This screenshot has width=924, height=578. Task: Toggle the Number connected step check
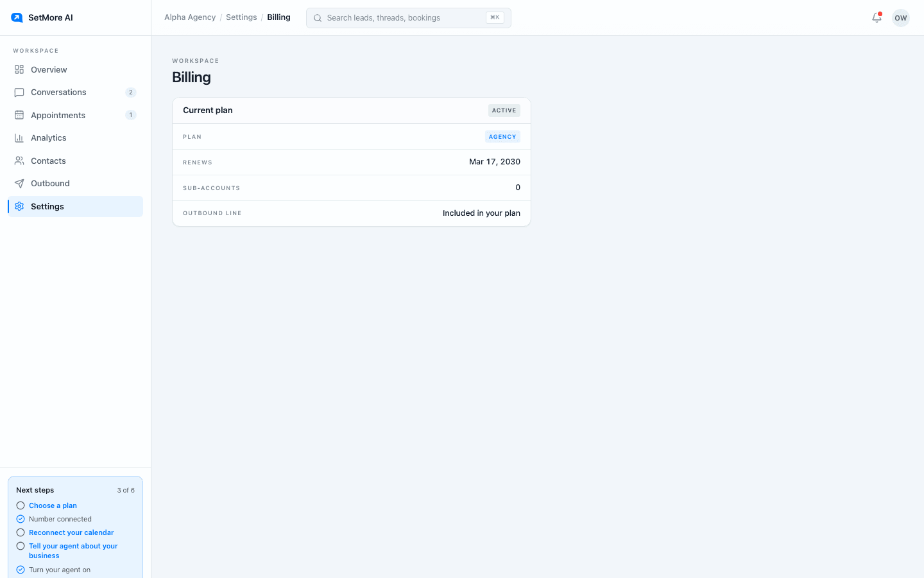21,519
